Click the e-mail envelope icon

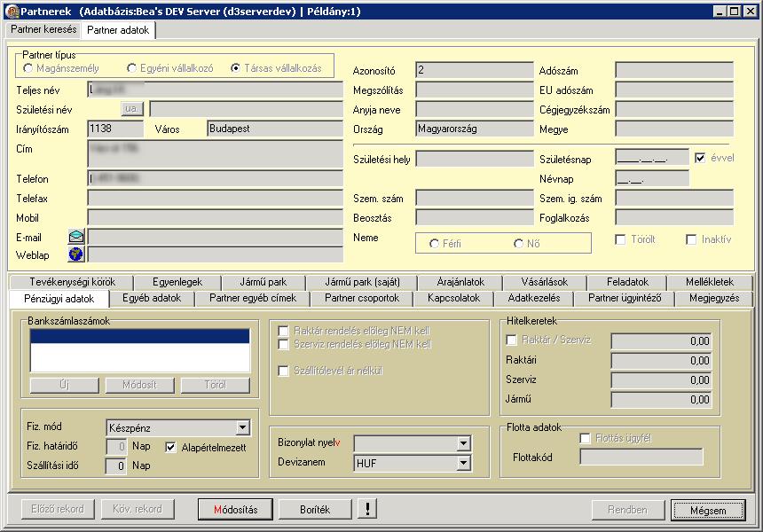pos(76,237)
